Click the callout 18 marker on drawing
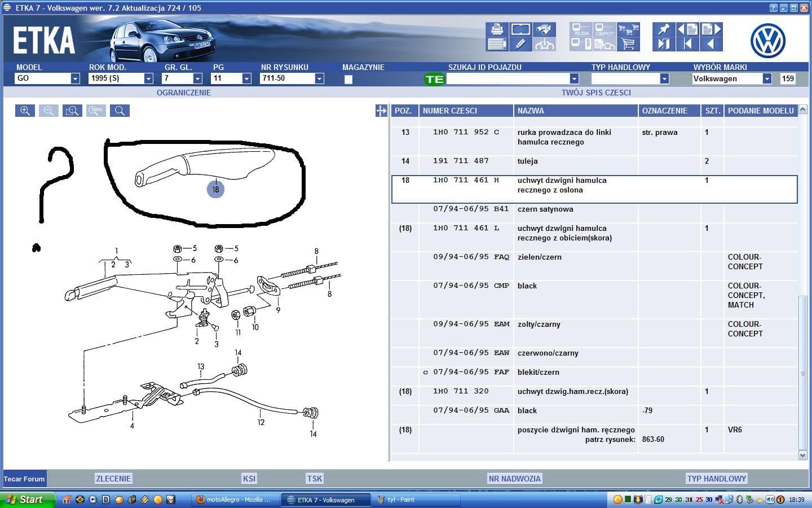Image resolution: width=812 pixels, height=508 pixels. coord(215,189)
